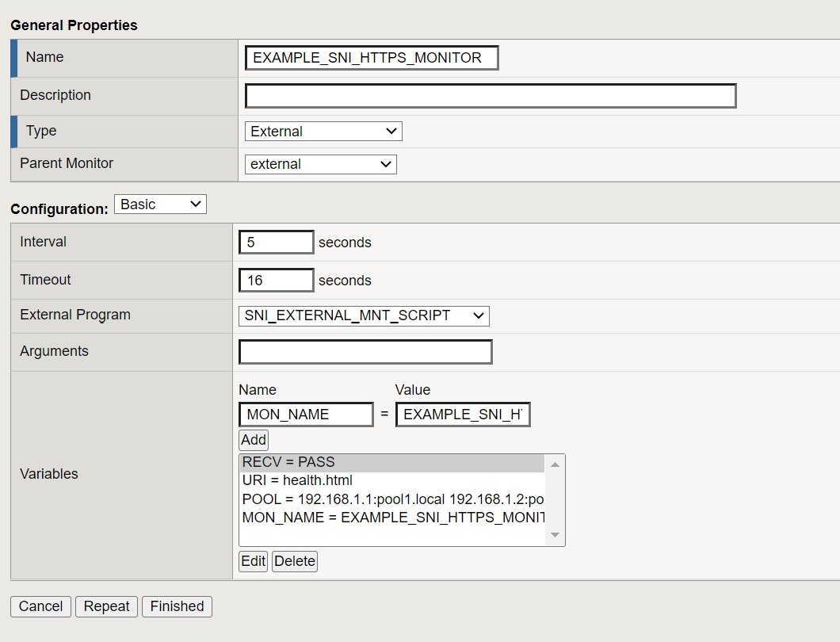This screenshot has height=642, width=840.
Task: Click the empty Description field
Action: (490, 95)
